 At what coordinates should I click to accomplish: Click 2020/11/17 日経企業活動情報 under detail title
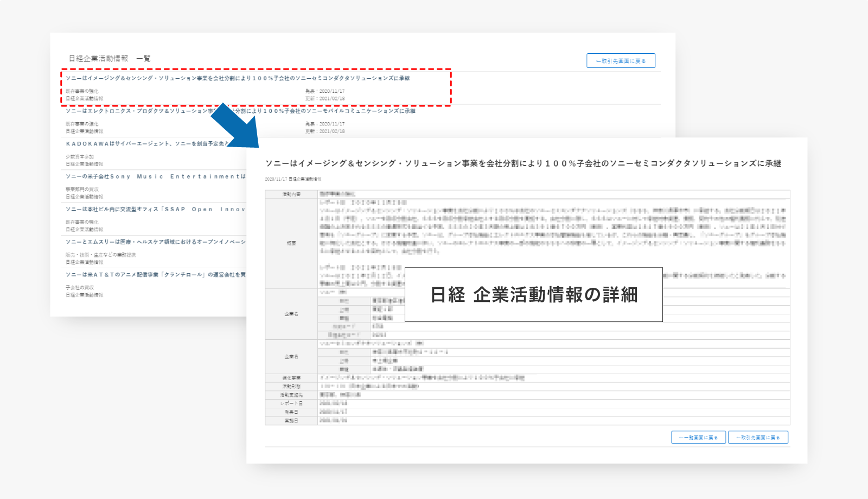click(293, 179)
